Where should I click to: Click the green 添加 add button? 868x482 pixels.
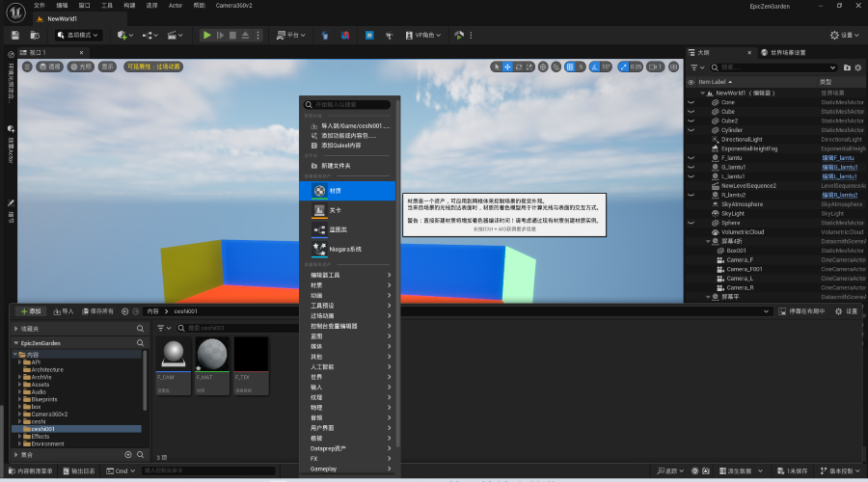click(x=31, y=311)
